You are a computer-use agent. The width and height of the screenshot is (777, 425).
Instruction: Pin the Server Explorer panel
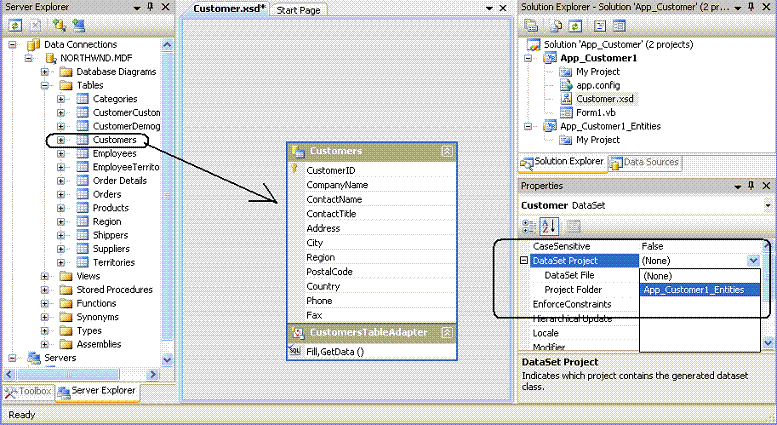point(151,7)
